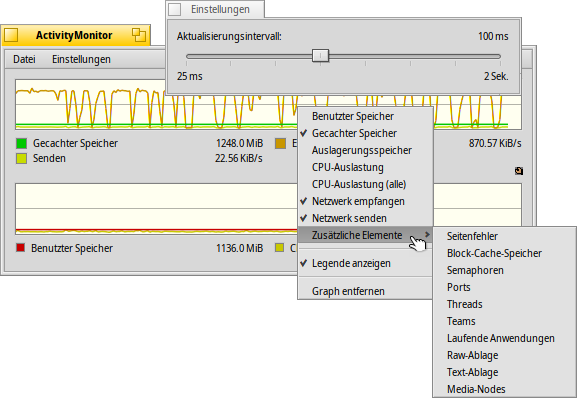
Task: Click the 1248.0 MiB value
Action: pos(240,143)
